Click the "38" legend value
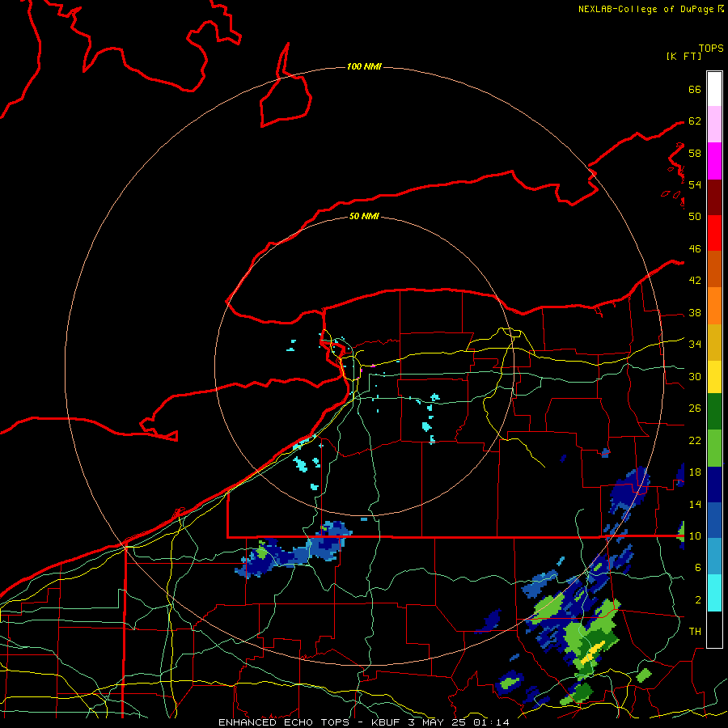 pos(695,313)
